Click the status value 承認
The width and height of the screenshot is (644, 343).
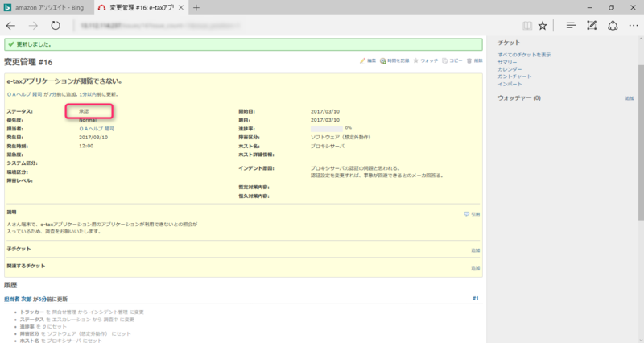[x=84, y=111]
